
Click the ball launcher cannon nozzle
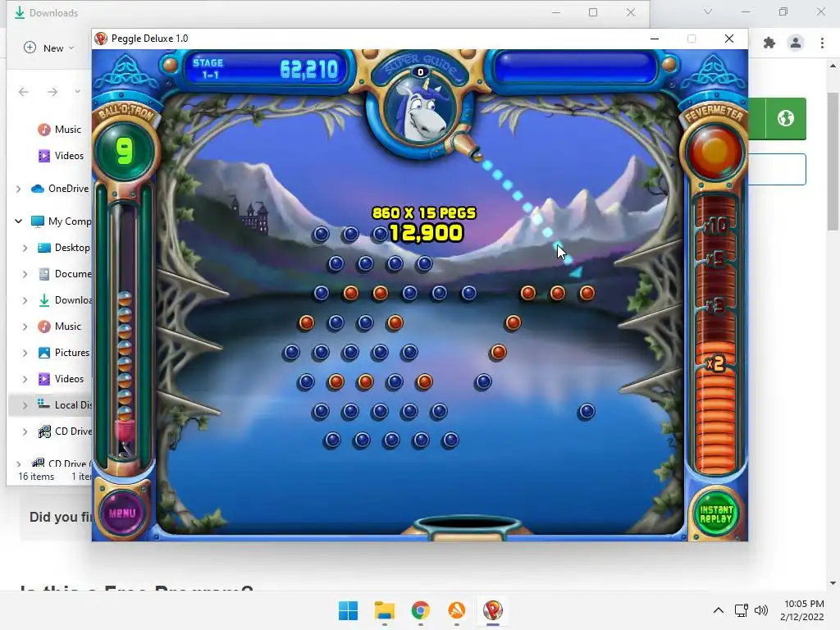[467, 147]
